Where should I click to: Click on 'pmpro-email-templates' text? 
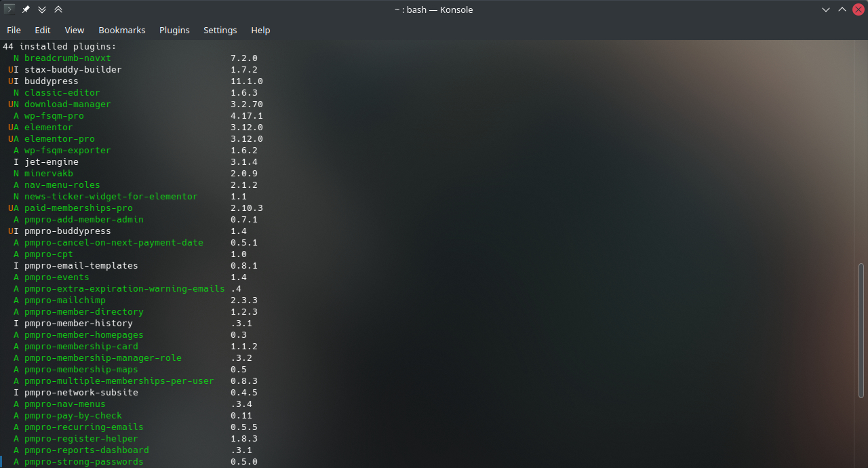click(x=81, y=266)
